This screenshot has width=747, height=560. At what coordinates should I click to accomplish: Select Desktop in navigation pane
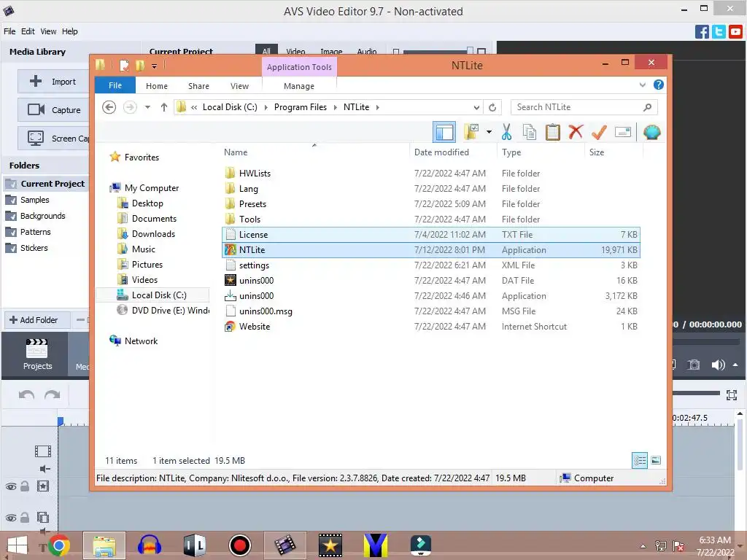tap(147, 203)
